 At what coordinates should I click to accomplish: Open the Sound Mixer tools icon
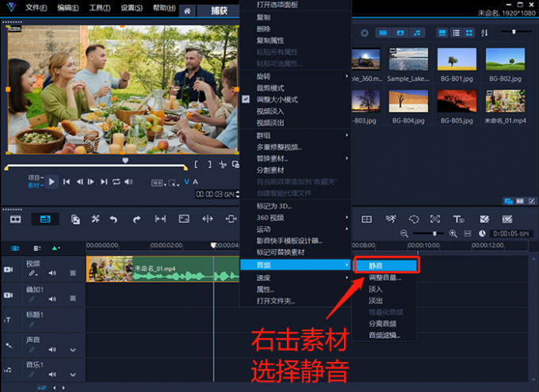click(x=95, y=219)
